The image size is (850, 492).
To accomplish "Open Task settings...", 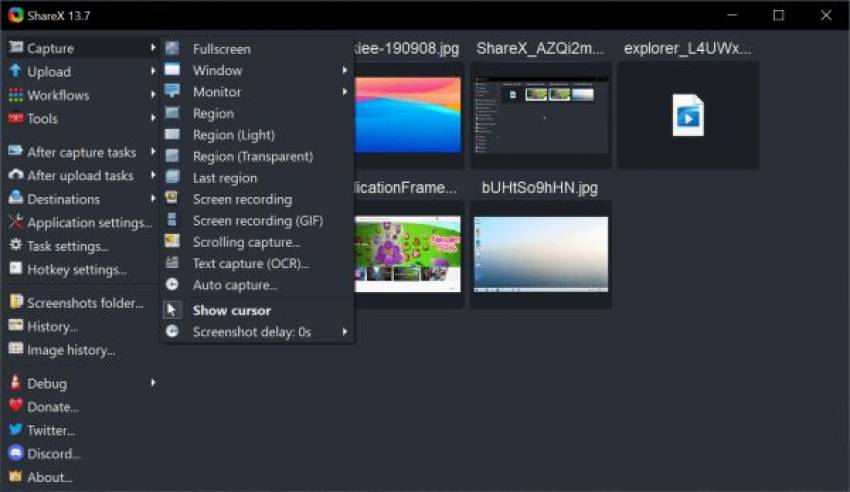I will pyautogui.click(x=81, y=245).
